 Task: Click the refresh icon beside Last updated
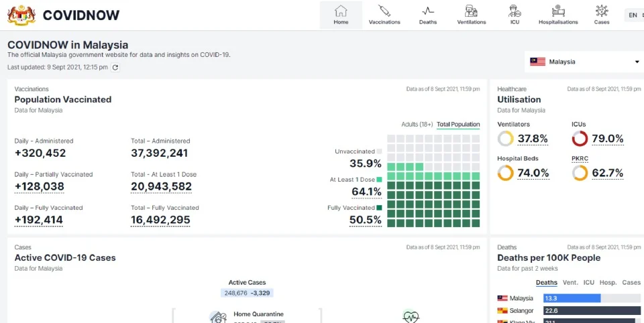pos(115,67)
